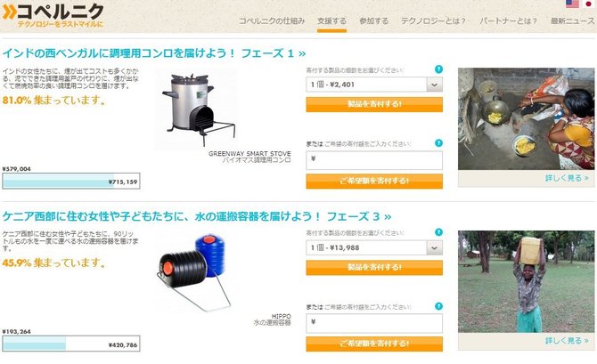Switch to the US flag English language icon
This screenshot has height=364, width=597.
(572, 4)
